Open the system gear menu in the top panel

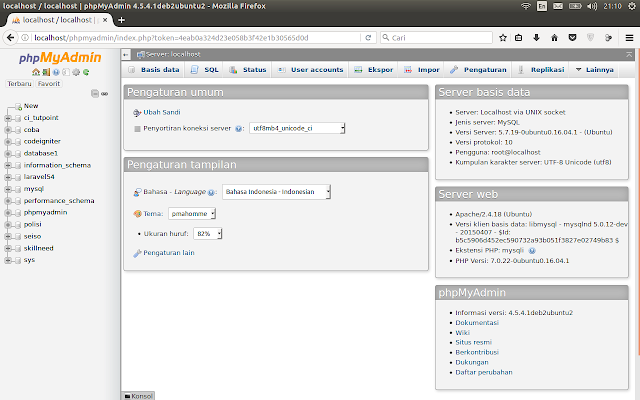click(x=631, y=6)
